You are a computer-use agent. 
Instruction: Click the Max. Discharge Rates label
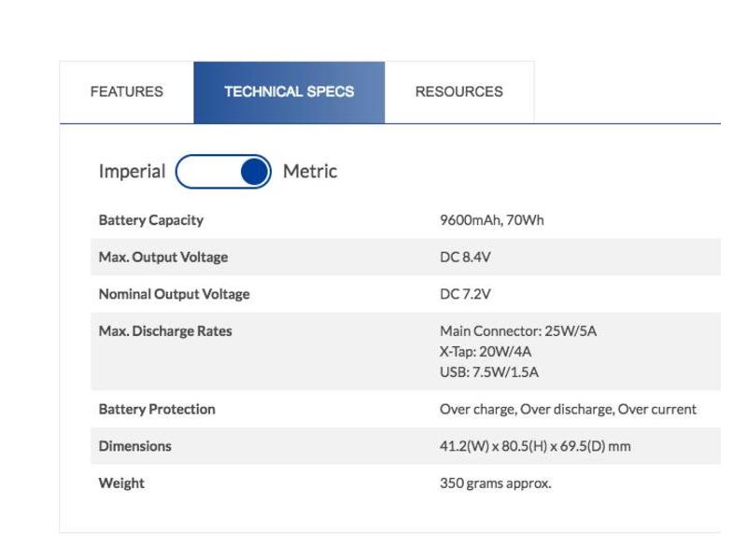[x=165, y=331]
